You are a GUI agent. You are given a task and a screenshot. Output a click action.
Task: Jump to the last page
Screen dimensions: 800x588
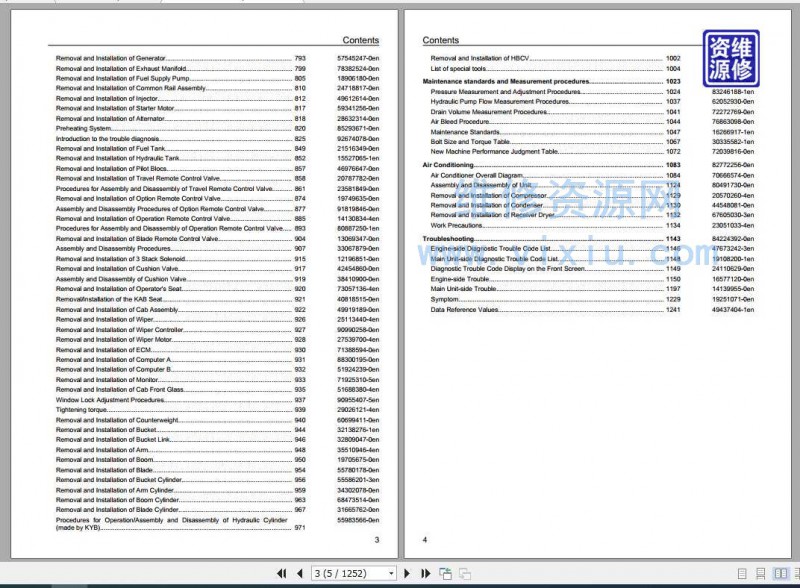click(426, 574)
